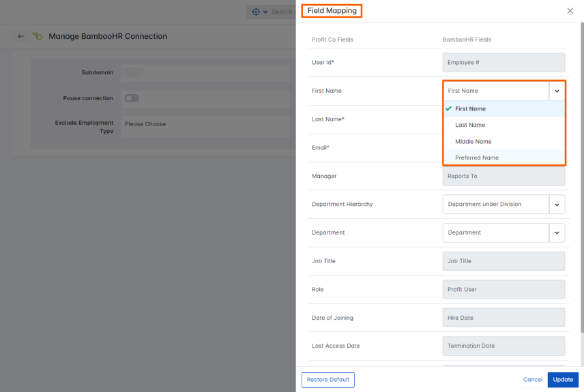The image size is (584, 392).
Task: Click the Profit User role field
Action: click(503, 289)
